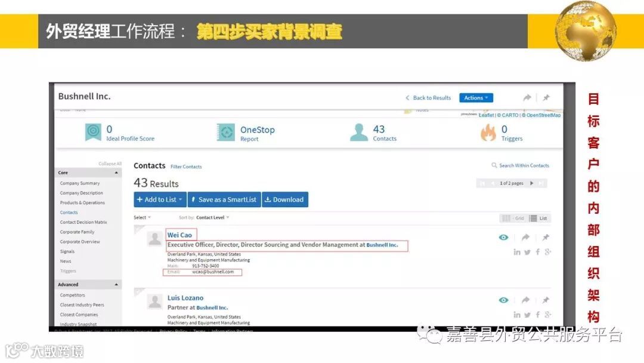Open Company Description in sidebar

click(81, 193)
